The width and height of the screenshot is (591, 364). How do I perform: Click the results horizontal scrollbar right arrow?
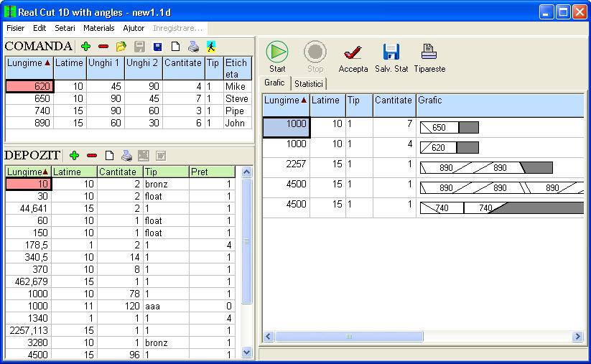[577, 336]
